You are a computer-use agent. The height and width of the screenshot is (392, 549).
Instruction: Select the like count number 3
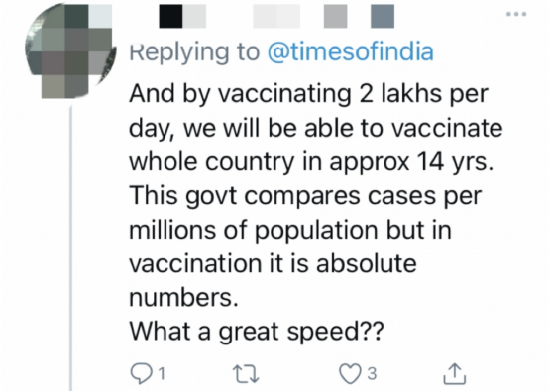click(373, 374)
